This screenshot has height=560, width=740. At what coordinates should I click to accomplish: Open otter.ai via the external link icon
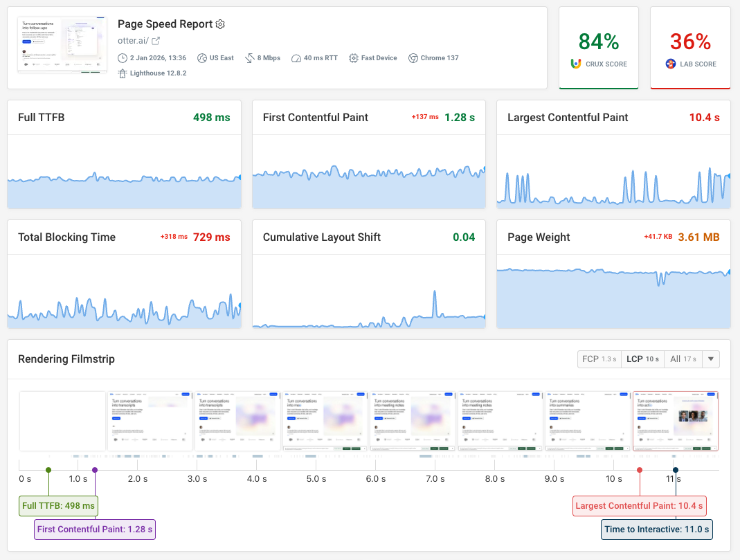tap(154, 40)
